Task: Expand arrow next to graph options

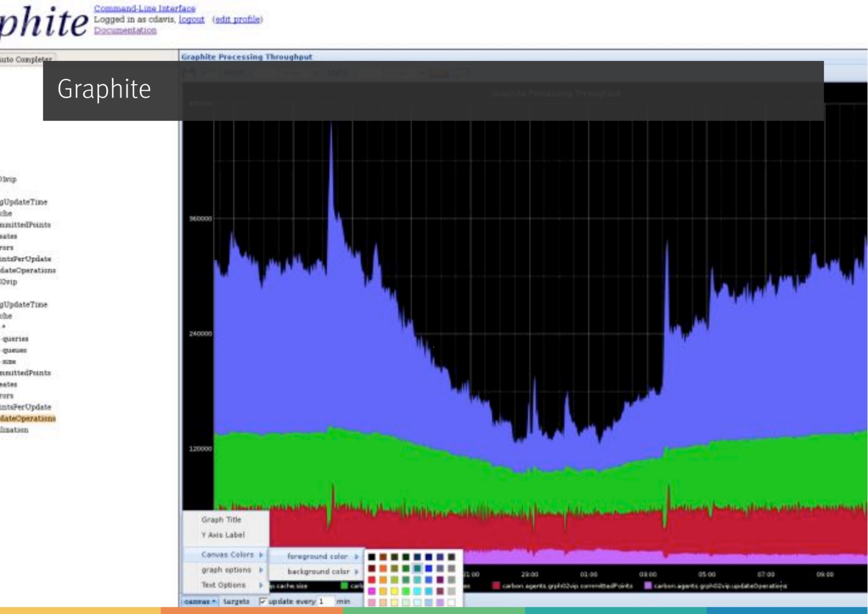Action: (x=261, y=570)
